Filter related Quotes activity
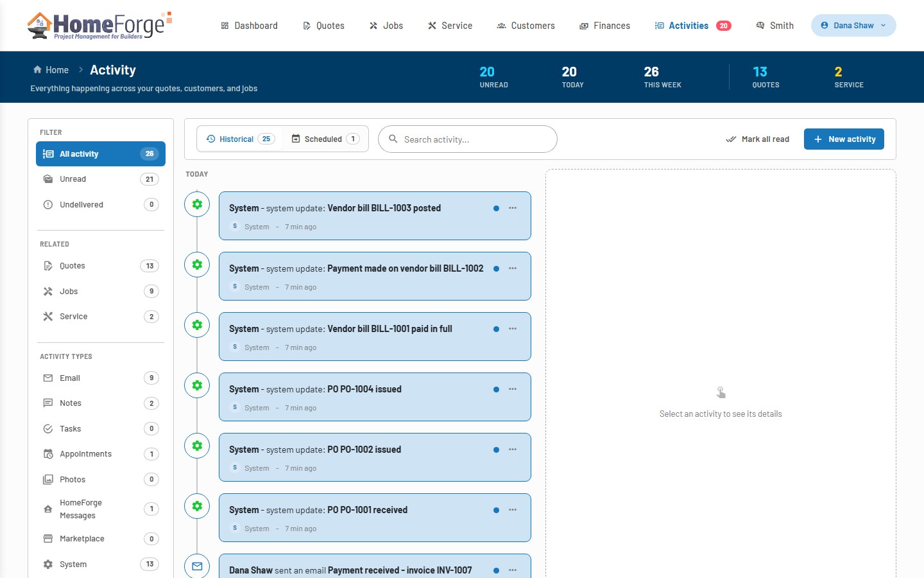The width and height of the screenshot is (924, 578). coord(101,266)
